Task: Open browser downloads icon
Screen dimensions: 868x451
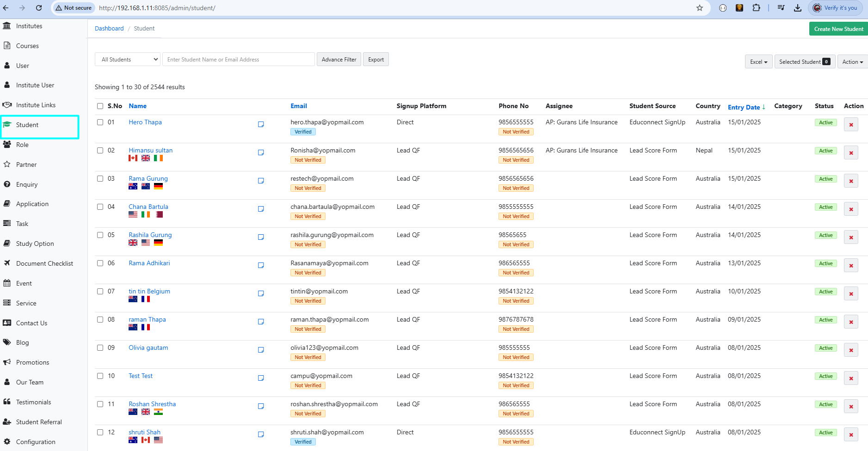Action: click(x=798, y=8)
